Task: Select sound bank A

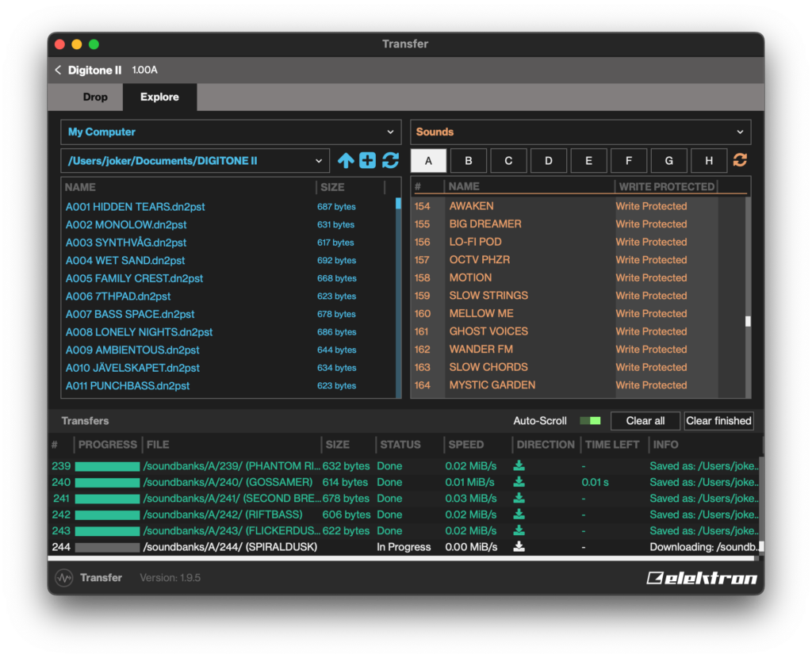Action: (x=428, y=160)
